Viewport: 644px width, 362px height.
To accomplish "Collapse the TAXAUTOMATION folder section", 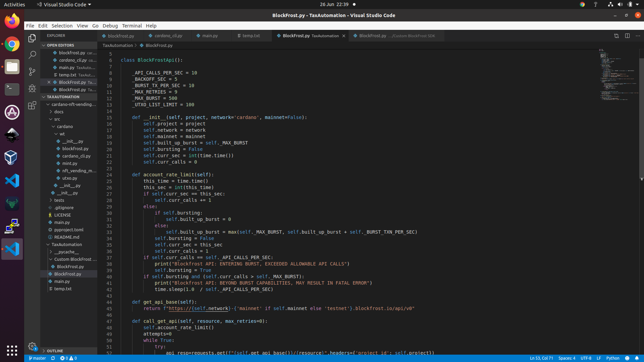I will (x=69, y=97).
